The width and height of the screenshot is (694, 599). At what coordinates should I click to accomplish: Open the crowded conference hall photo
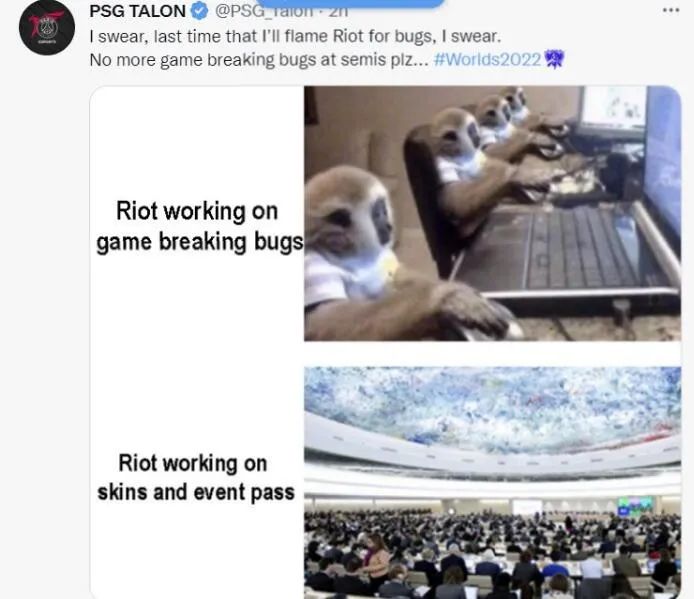[x=492, y=483]
